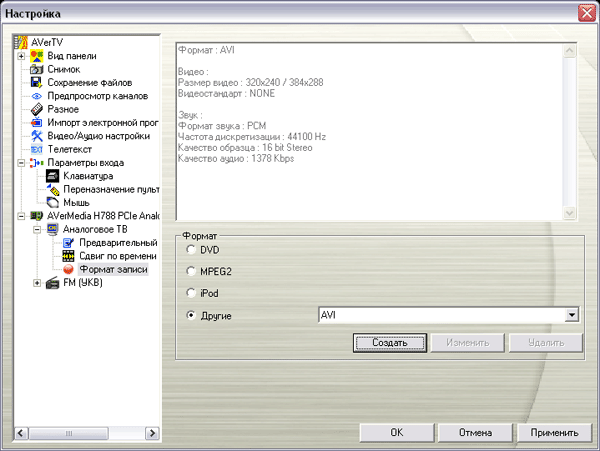Select Клавиатура tree item
The width and height of the screenshot is (600, 451).
pyautogui.click(x=88, y=176)
